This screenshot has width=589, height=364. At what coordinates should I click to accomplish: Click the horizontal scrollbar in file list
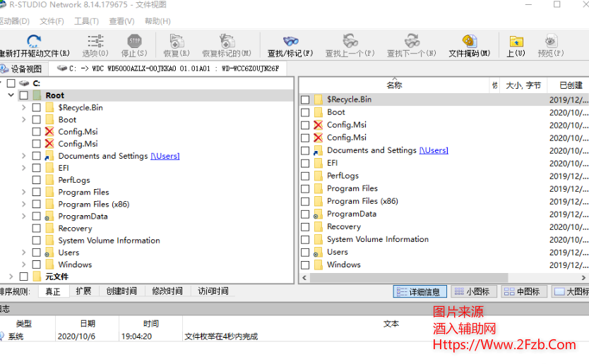pyautogui.click(x=409, y=278)
